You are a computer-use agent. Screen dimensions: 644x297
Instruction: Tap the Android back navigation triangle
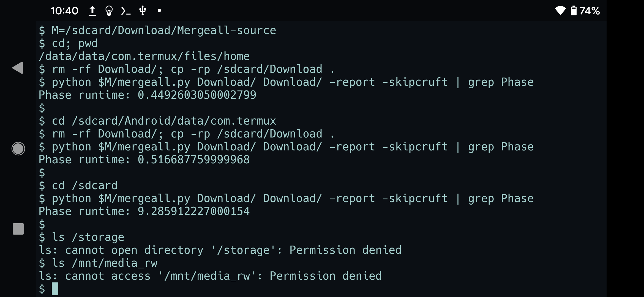[18, 68]
